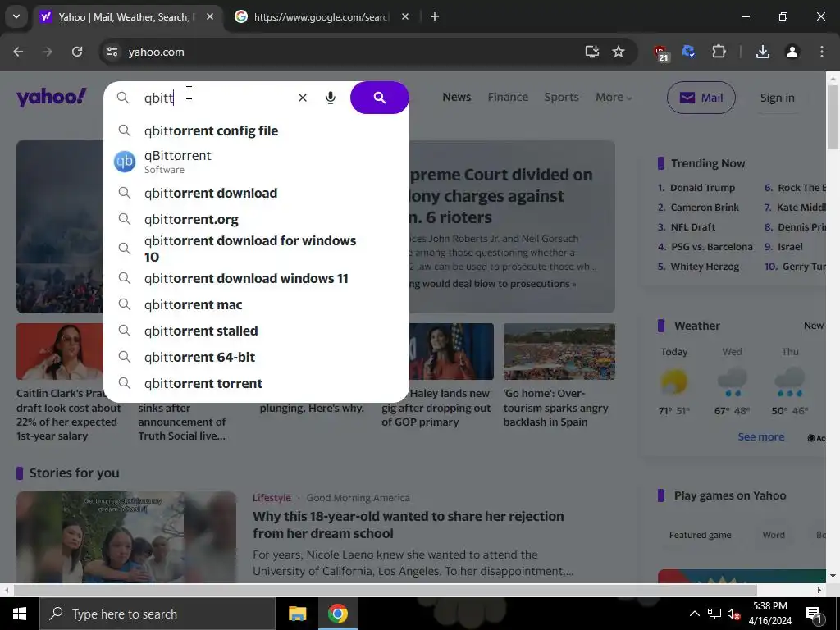This screenshot has width=840, height=630.
Task: Click the qBittorrent qb logo icon
Action: point(125,162)
